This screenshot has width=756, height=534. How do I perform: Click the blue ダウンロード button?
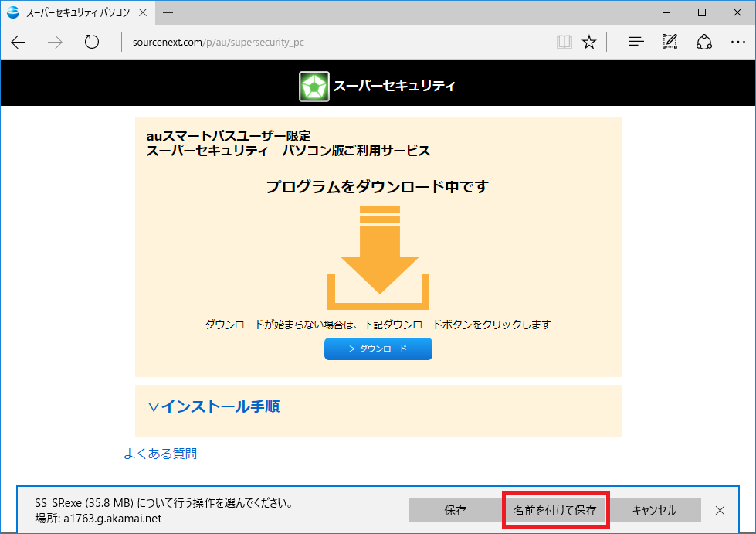coord(378,349)
